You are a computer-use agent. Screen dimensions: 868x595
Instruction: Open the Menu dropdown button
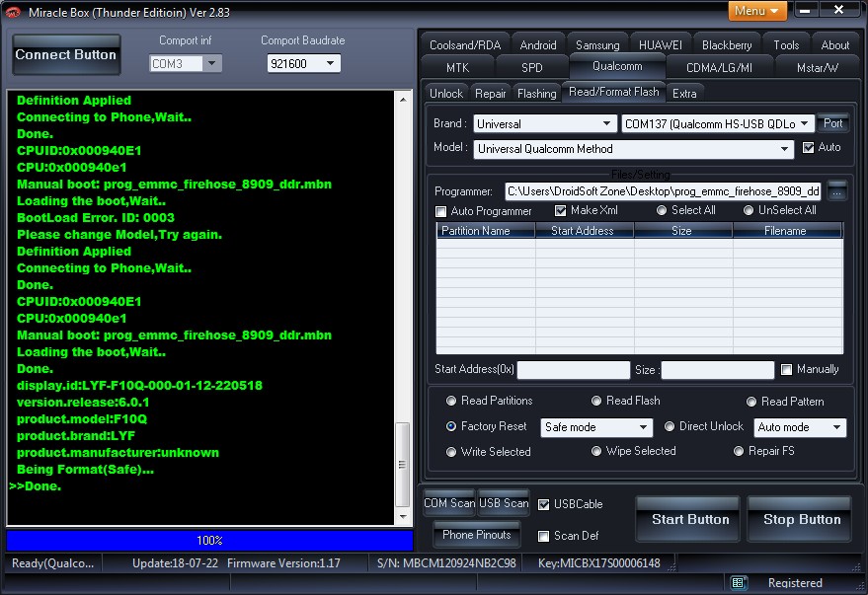coord(757,11)
